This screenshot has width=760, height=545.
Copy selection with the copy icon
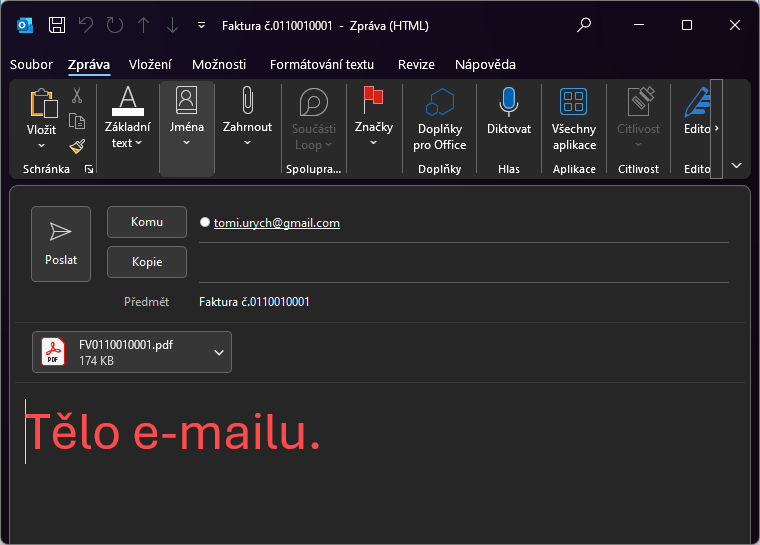pos(77,121)
